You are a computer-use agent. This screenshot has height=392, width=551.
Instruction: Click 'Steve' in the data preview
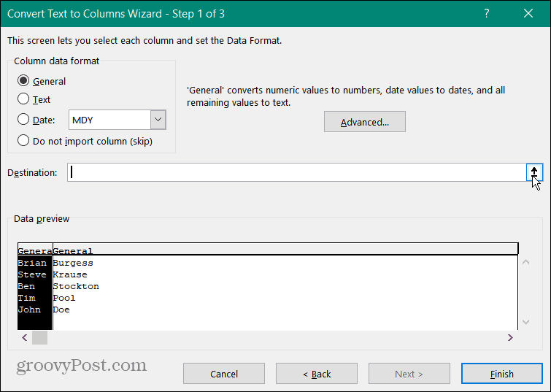click(32, 274)
